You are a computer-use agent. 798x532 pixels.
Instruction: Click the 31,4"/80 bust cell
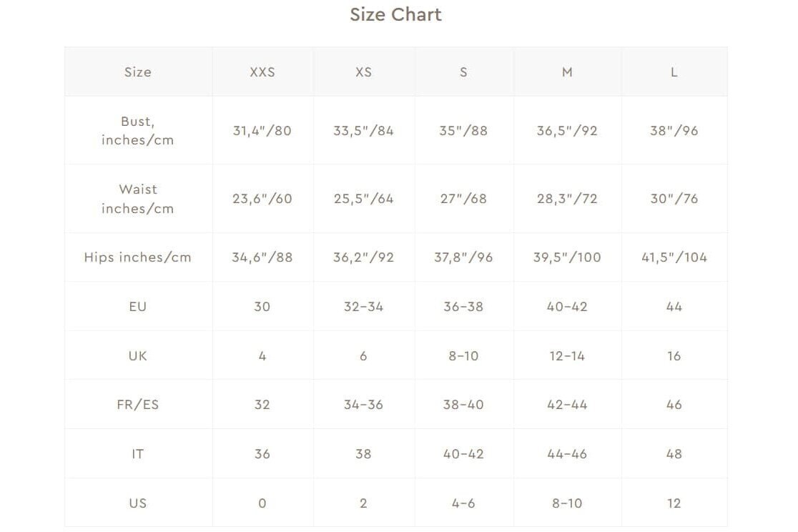pyautogui.click(x=262, y=131)
